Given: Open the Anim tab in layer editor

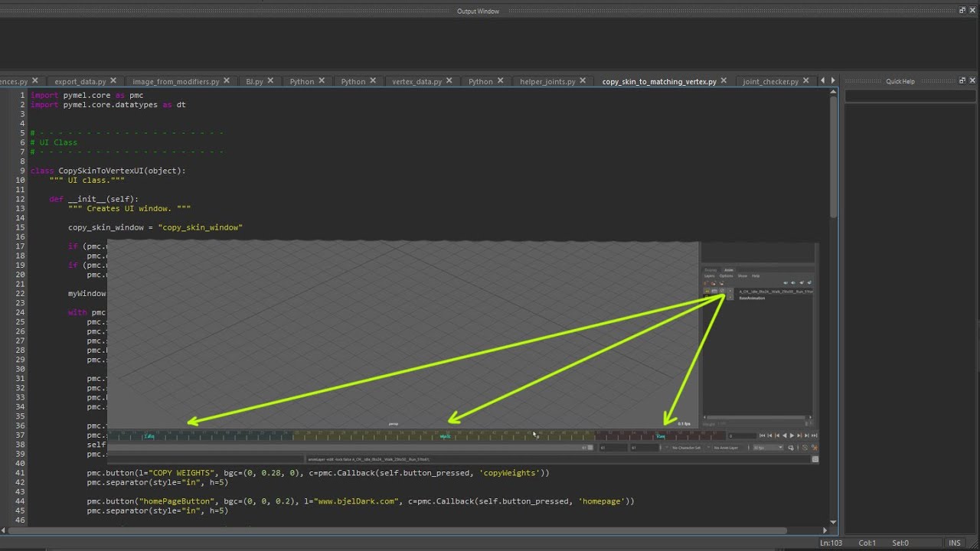Looking at the screenshot, I should (729, 270).
